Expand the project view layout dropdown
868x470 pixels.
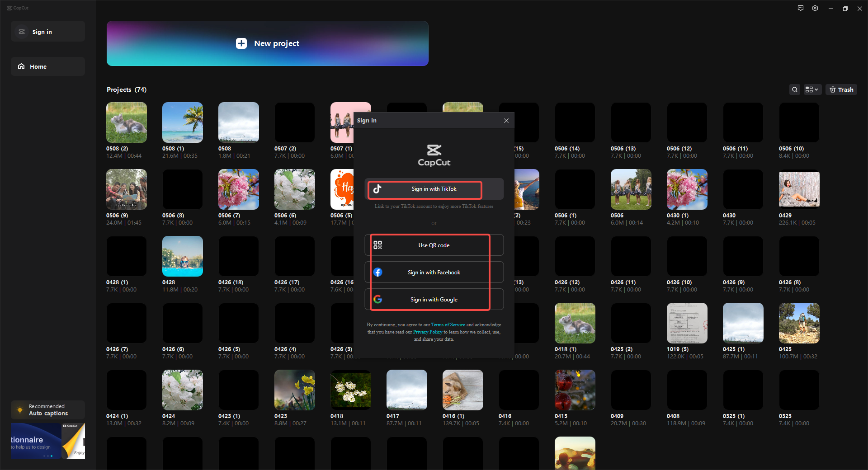pos(811,89)
